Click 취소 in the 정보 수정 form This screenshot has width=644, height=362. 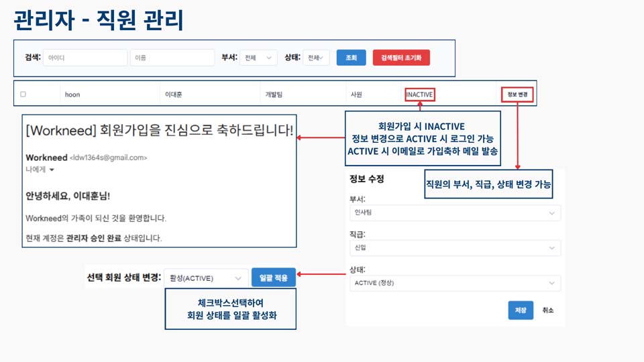pyautogui.click(x=548, y=310)
